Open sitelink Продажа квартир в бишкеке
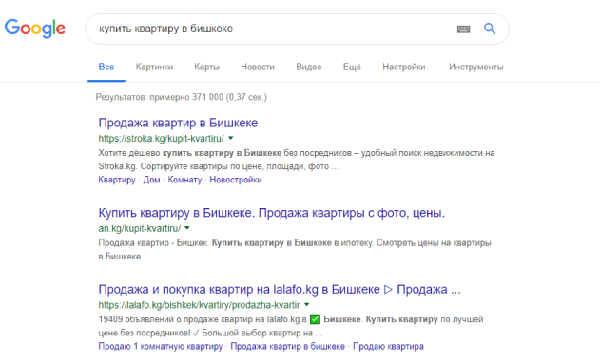 point(287,346)
